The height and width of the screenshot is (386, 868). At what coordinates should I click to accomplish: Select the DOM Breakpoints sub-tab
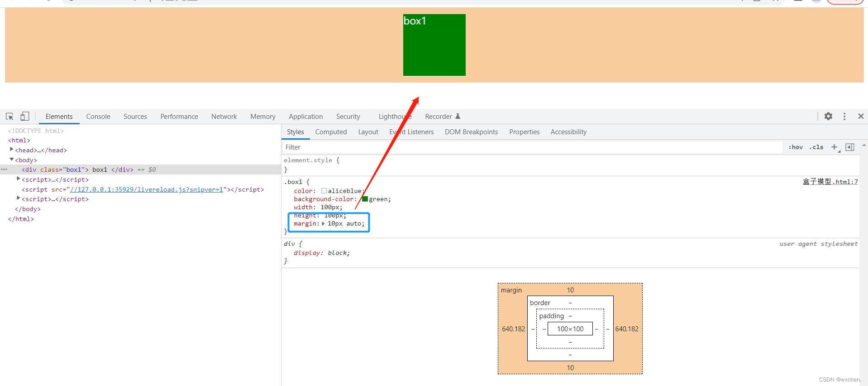coord(471,132)
